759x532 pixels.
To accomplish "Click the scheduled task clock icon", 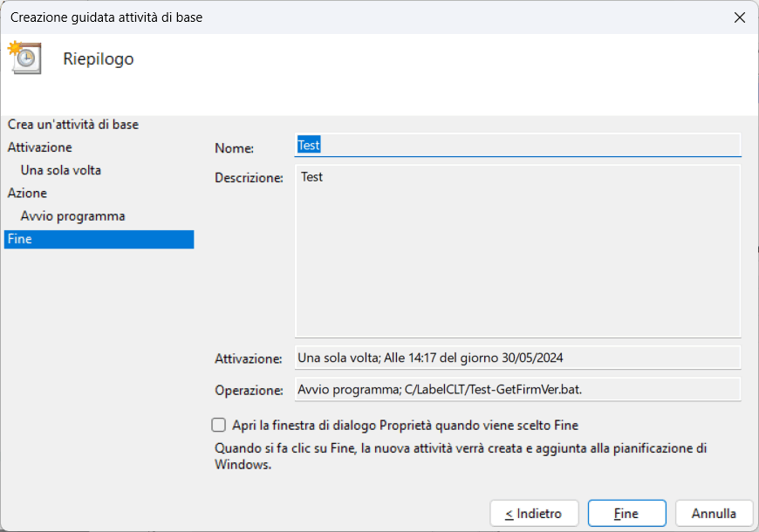I will pyautogui.click(x=24, y=57).
